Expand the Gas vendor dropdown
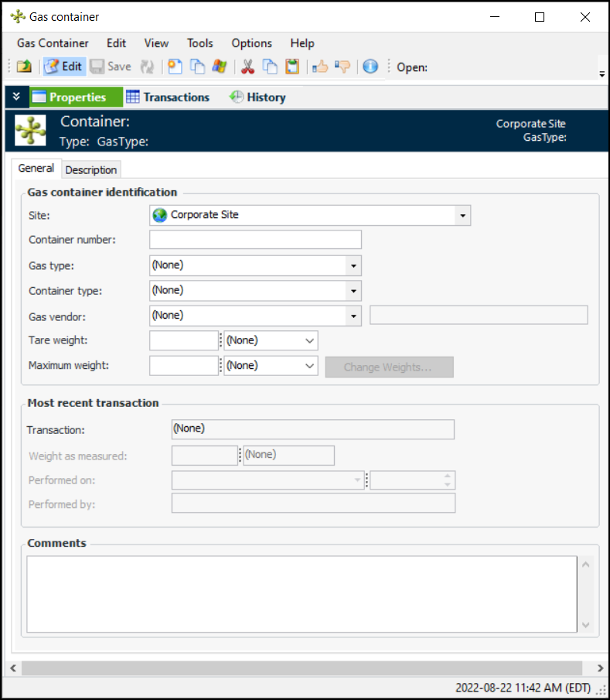This screenshot has width=610, height=700. click(x=353, y=316)
